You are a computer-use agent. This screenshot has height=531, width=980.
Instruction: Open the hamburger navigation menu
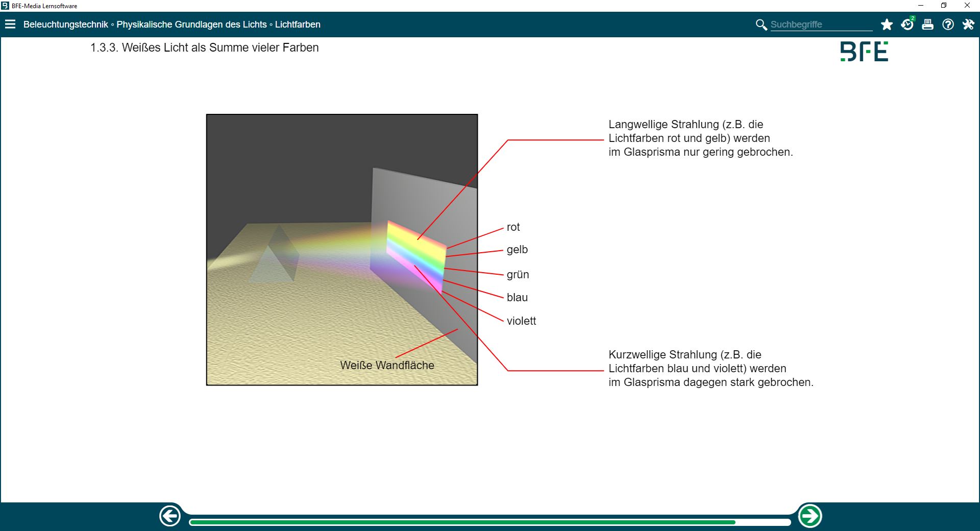tap(10, 25)
